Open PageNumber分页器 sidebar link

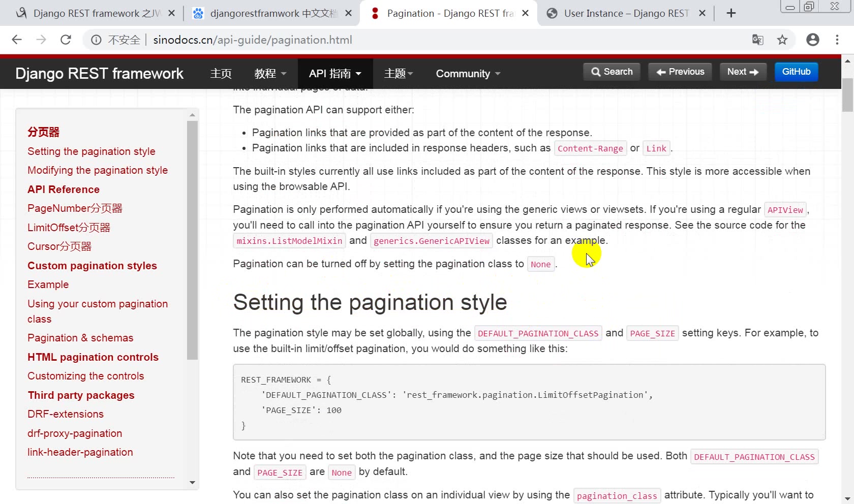click(x=75, y=208)
